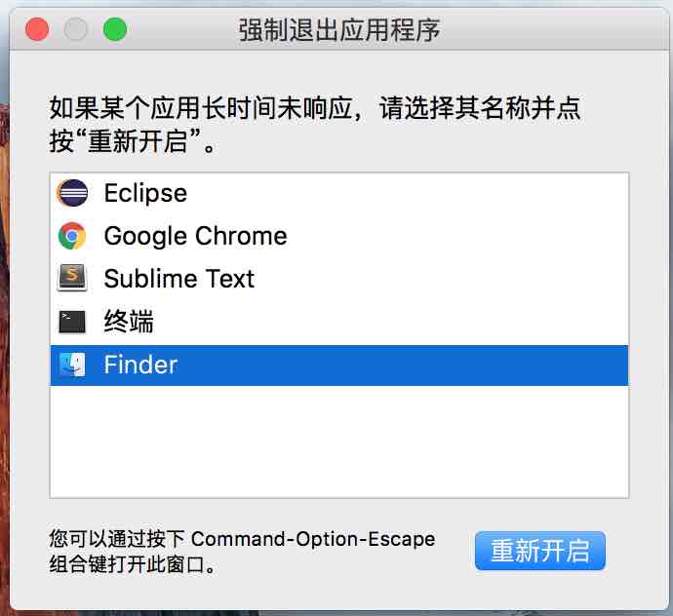This screenshot has height=616, width=673.
Task: Click the 终端 terminal icon
Action: (x=73, y=322)
